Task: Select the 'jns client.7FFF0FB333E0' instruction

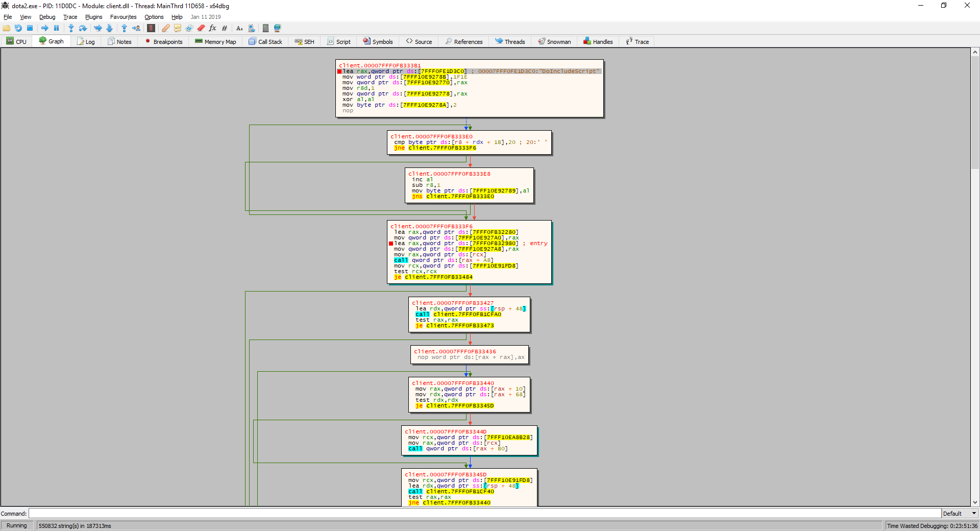Action: coord(453,197)
